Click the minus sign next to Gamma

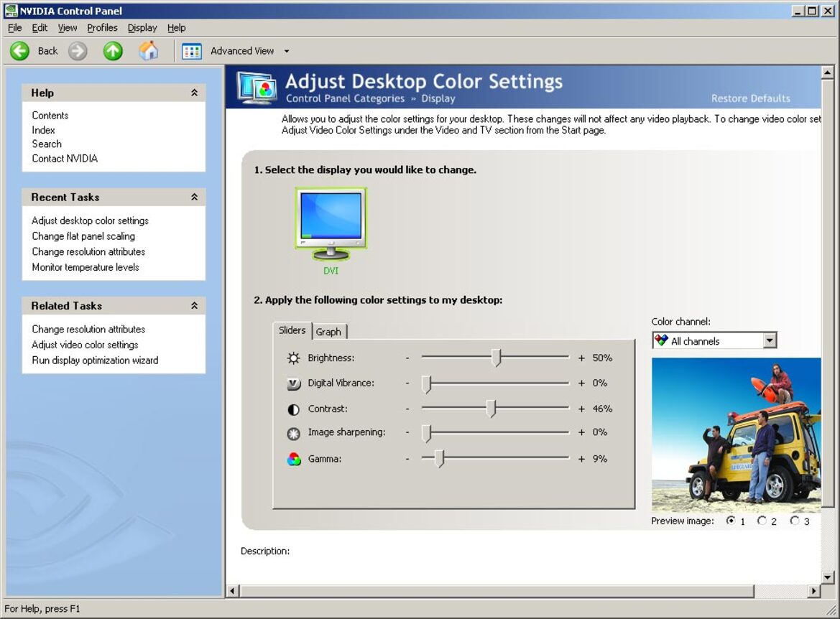point(407,459)
